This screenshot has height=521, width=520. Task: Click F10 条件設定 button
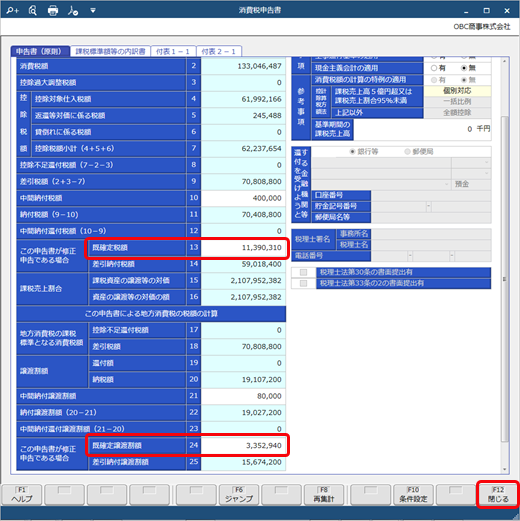pyautogui.click(x=413, y=495)
